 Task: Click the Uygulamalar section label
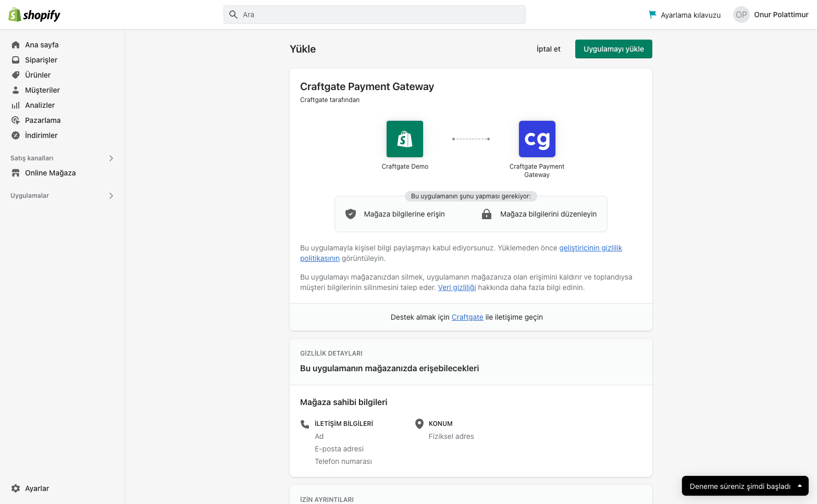click(30, 196)
